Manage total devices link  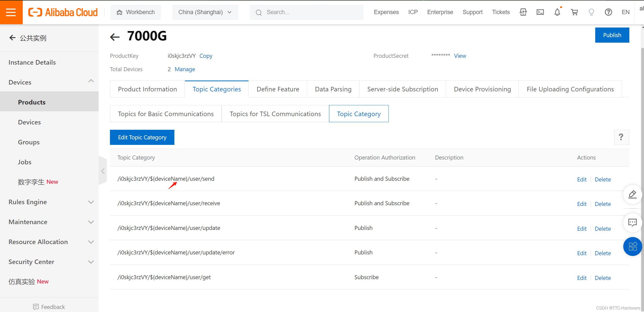[185, 69]
